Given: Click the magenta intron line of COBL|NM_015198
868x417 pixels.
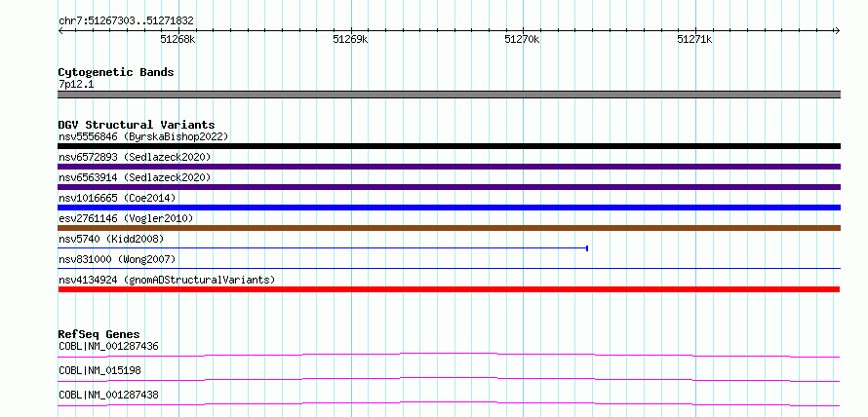Looking at the screenshot, I should tap(449, 377).
